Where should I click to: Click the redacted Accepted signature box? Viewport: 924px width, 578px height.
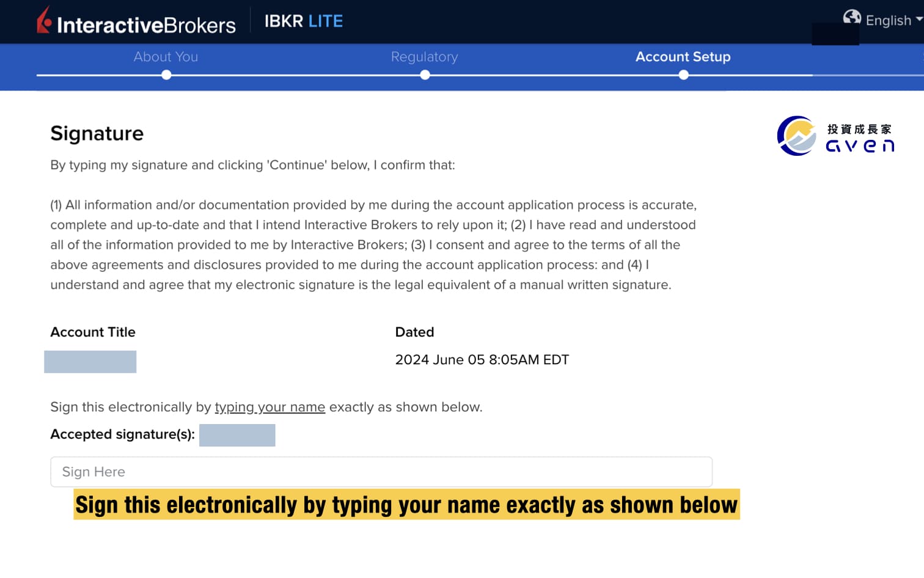click(237, 435)
